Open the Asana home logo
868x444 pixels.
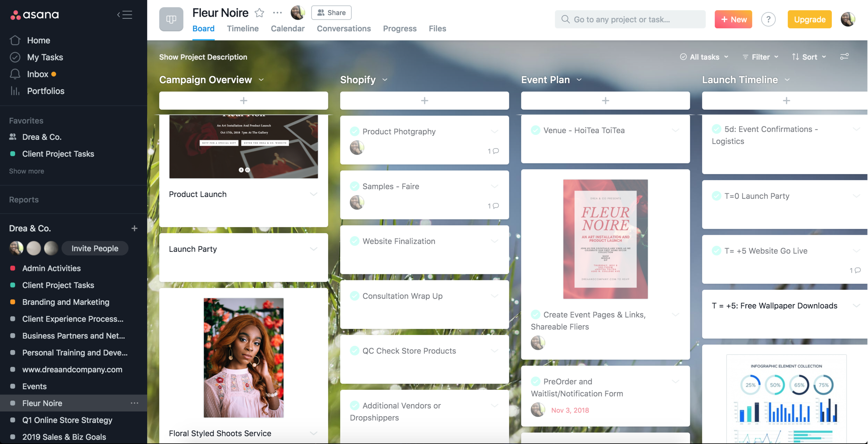35,15
